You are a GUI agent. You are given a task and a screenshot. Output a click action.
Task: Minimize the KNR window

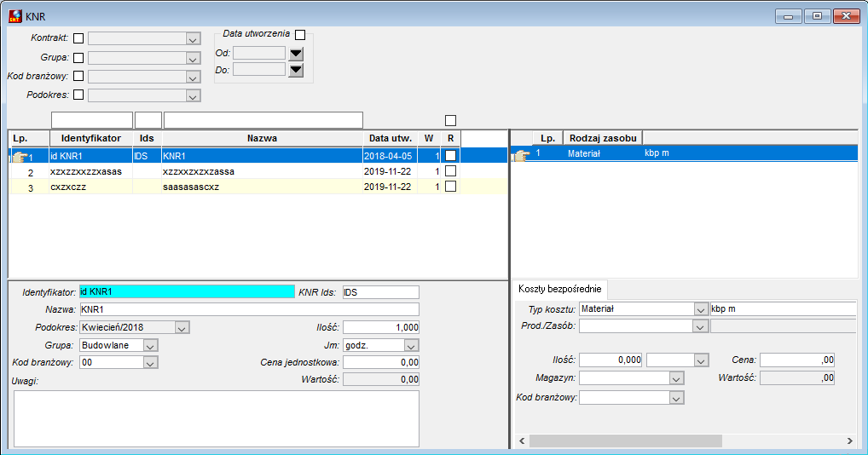click(x=789, y=16)
